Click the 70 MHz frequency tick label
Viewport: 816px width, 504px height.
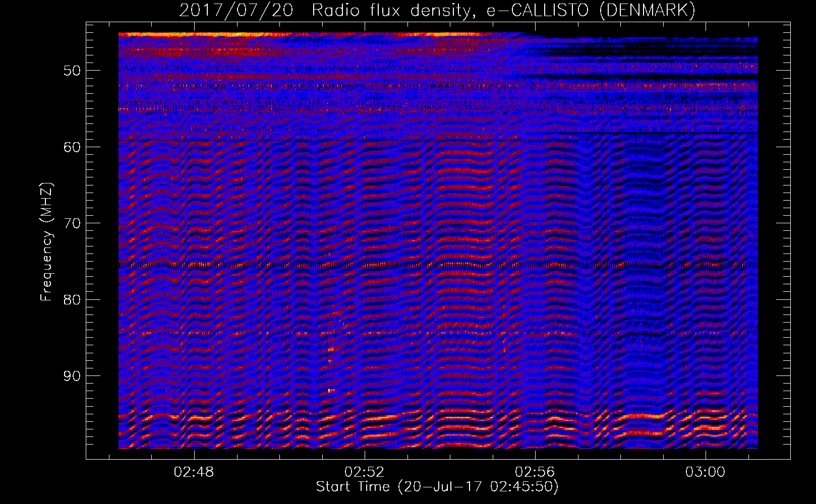tap(72, 223)
